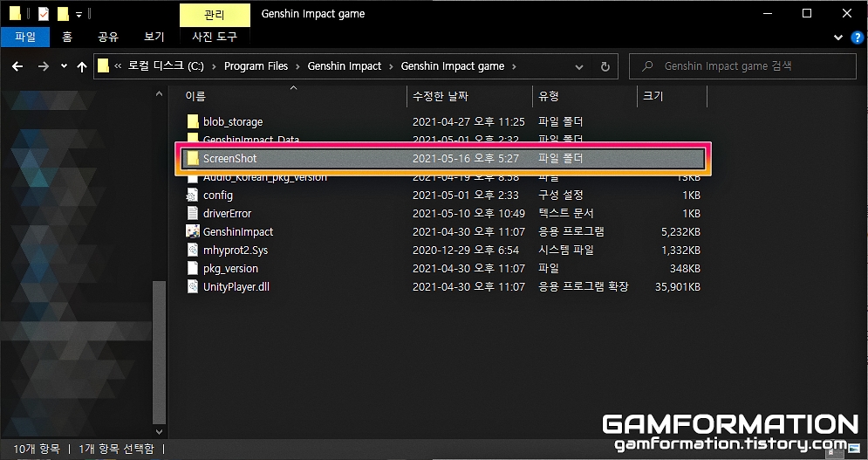Navigate to Genshin Impact breadcrumb
The height and width of the screenshot is (460, 868).
pyautogui.click(x=345, y=66)
